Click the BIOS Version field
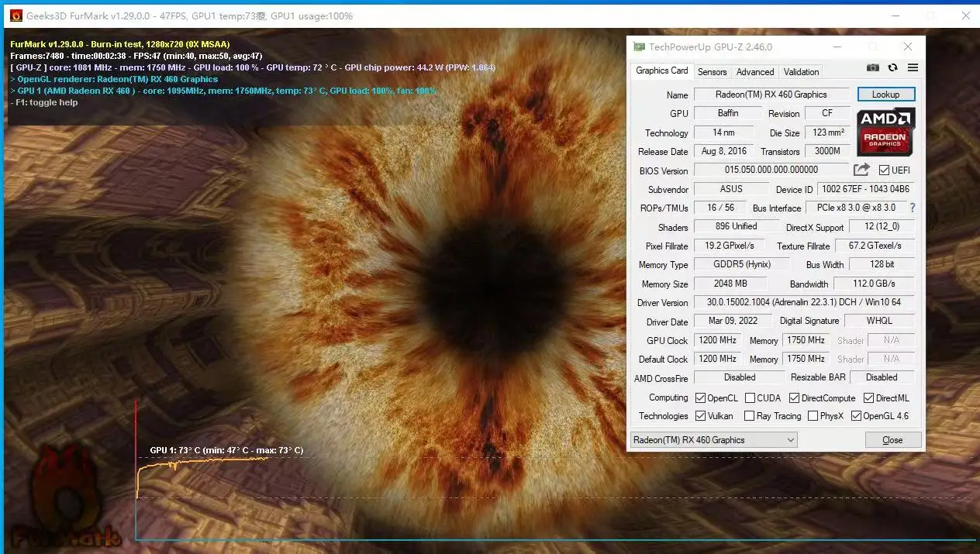Viewport: 980px width, 554px height. coord(771,170)
